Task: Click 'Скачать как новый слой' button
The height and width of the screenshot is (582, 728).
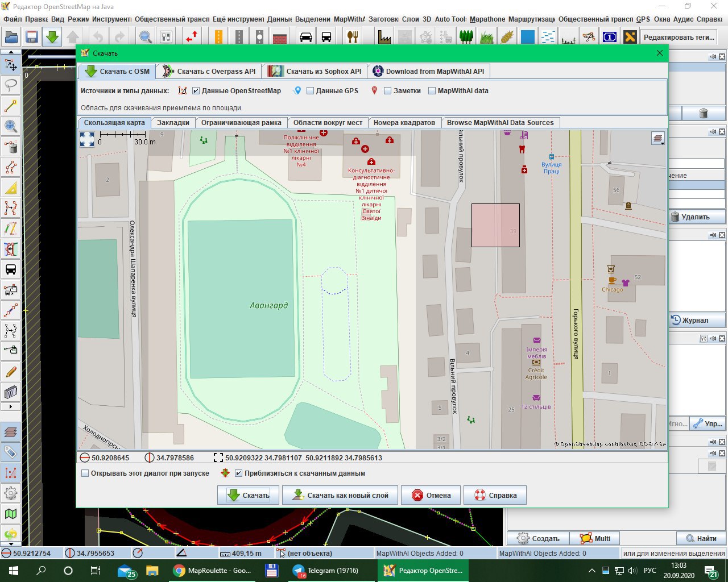Action: 341,495
